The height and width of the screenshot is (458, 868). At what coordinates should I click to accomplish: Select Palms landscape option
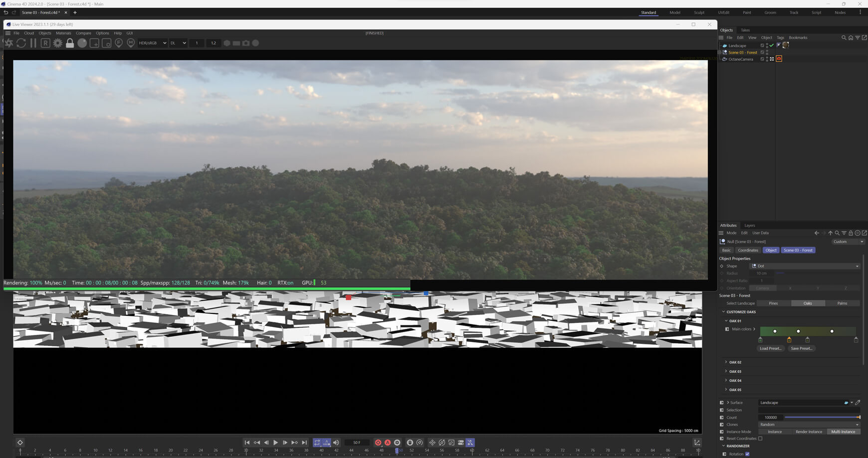point(842,303)
